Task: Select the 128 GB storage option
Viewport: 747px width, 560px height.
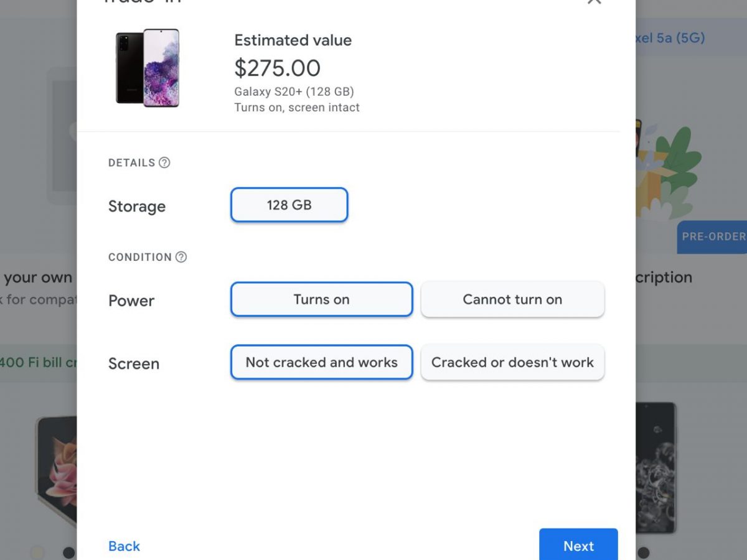Action: coord(289,205)
